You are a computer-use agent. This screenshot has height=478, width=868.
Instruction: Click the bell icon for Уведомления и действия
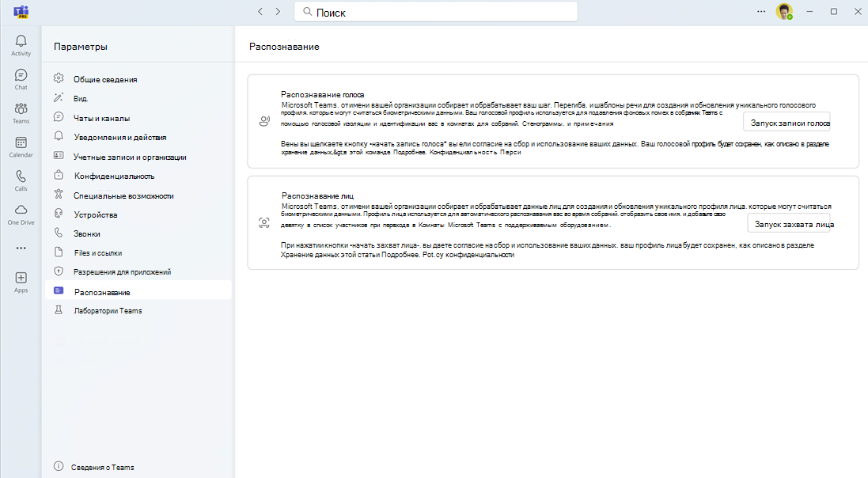[x=59, y=136]
